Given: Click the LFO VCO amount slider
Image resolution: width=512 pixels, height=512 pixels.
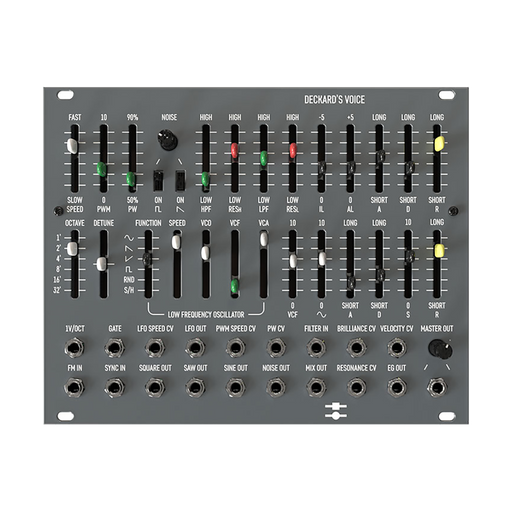Looking at the screenshot, I should click(x=205, y=253).
